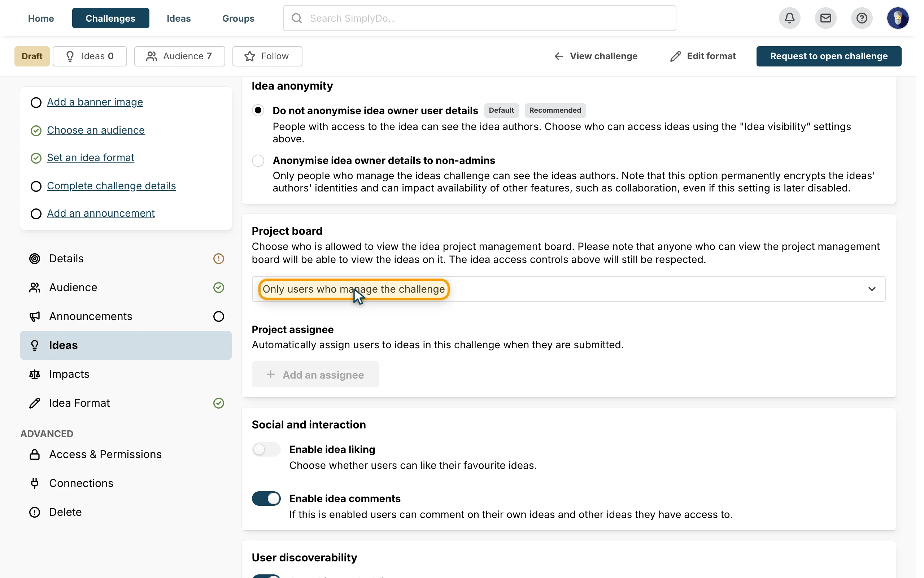Open the Ideas top navigation tab
Viewport: 924px width, 578px height.
coord(179,18)
